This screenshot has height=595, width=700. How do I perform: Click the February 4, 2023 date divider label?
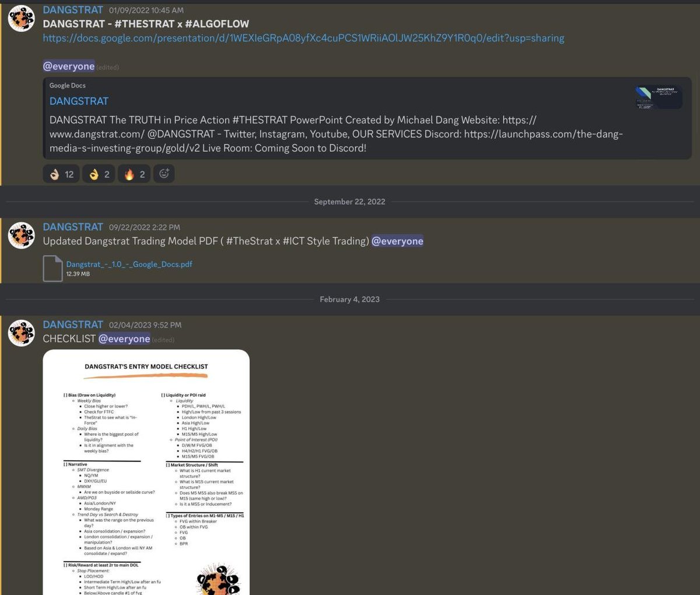point(349,299)
